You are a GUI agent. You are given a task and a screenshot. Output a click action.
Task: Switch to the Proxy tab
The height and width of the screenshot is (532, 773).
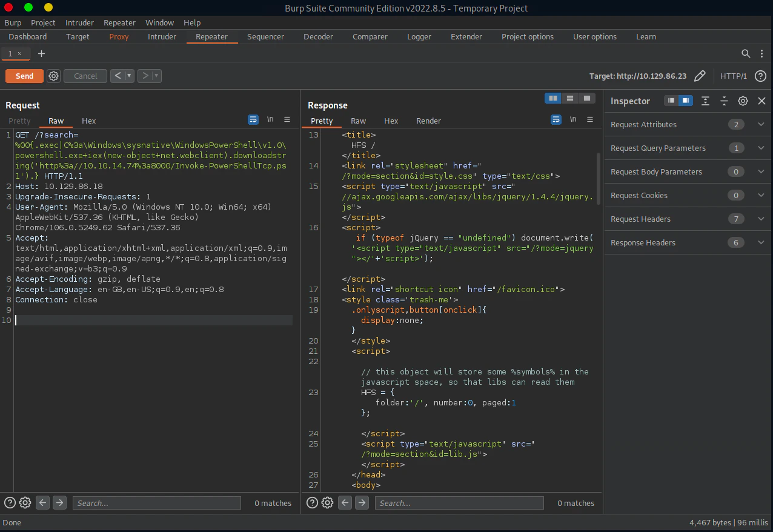pyautogui.click(x=119, y=36)
